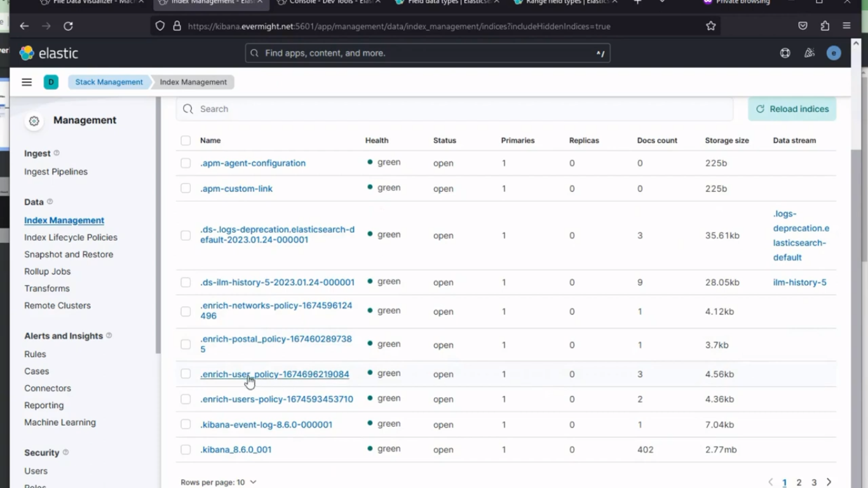
Task: Click info icon next to Ingest
Action: [57, 153]
